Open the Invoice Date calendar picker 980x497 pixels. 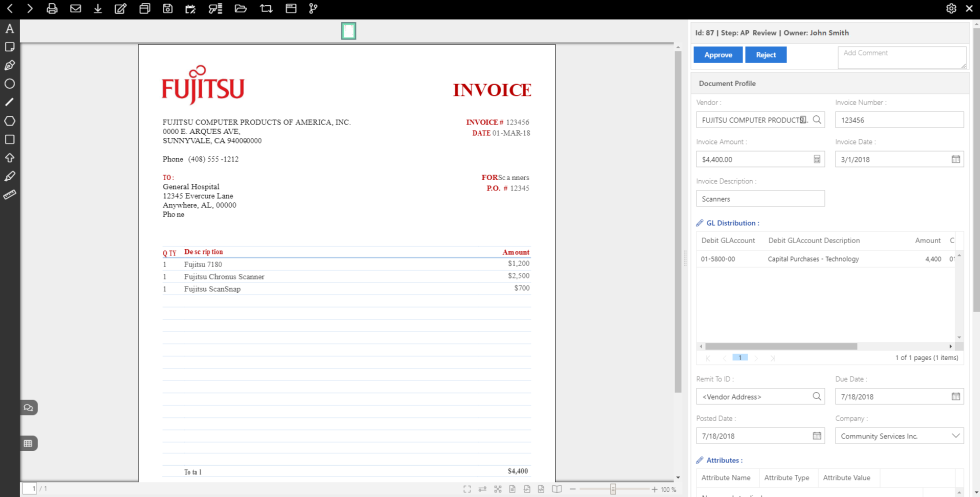pyautogui.click(x=955, y=159)
